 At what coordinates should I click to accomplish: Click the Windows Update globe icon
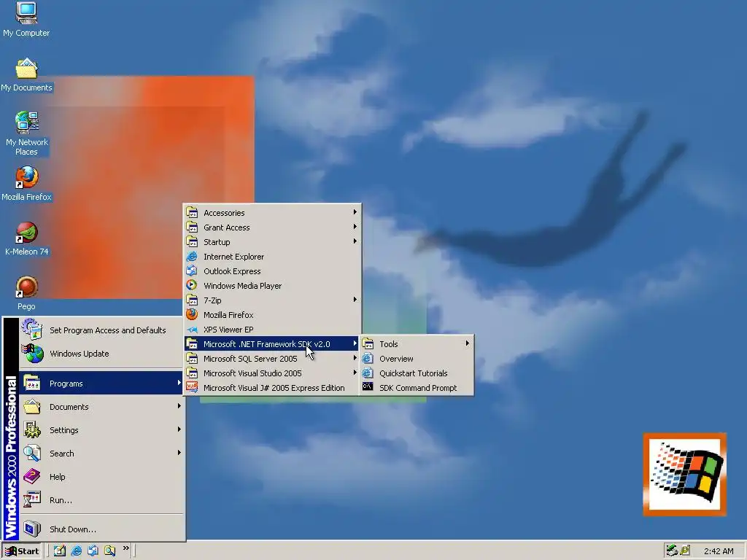point(32,354)
